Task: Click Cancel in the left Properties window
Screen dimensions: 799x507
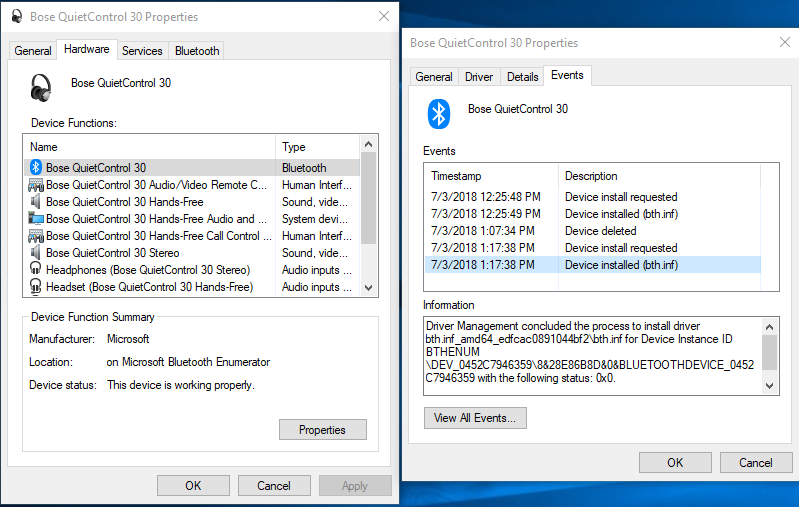Action: tap(274, 486)
